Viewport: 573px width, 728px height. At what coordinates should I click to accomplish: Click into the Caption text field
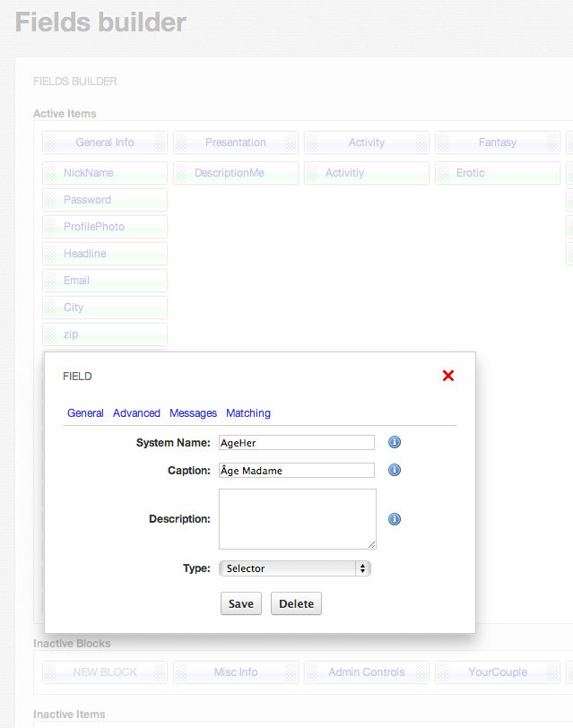coord(296,470)
